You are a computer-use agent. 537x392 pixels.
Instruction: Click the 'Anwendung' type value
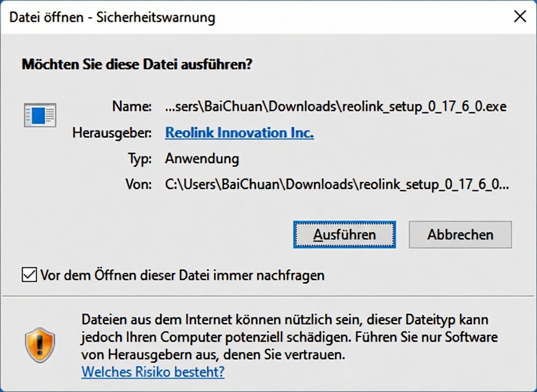click(x=202, y=159)
